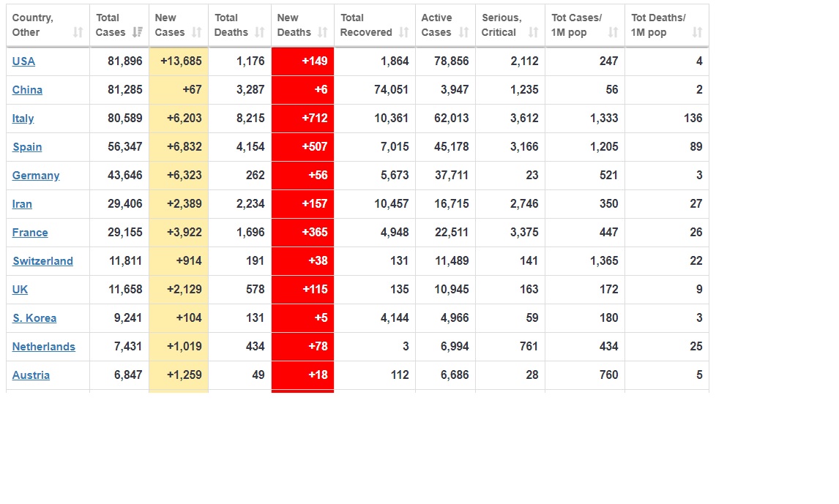Select France new cases +3,922
This screenshot has width=839, height=504.
[x=184, y=232]
